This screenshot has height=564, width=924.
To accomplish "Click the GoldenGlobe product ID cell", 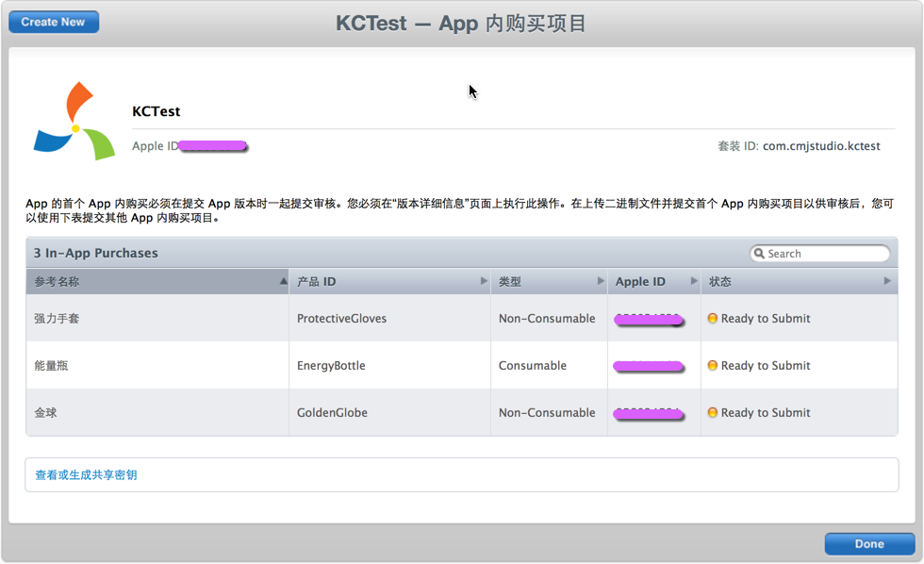I will point(335,412).
